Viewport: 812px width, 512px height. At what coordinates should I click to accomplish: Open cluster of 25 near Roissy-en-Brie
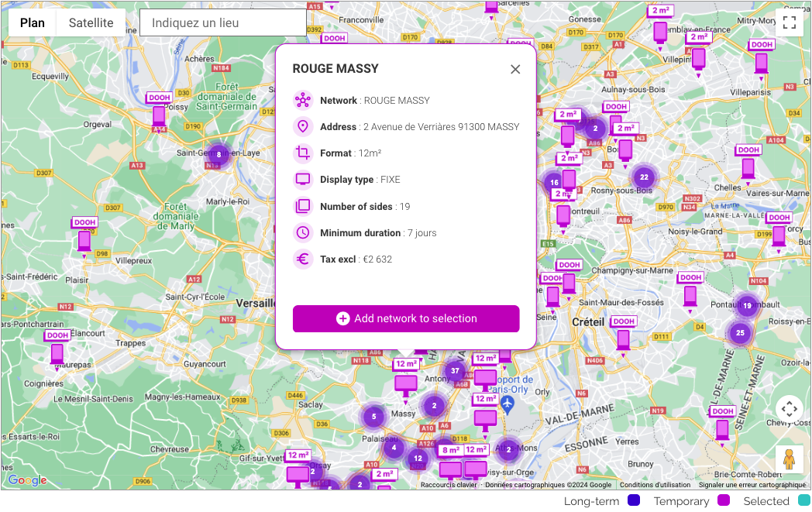coord(740,333)
